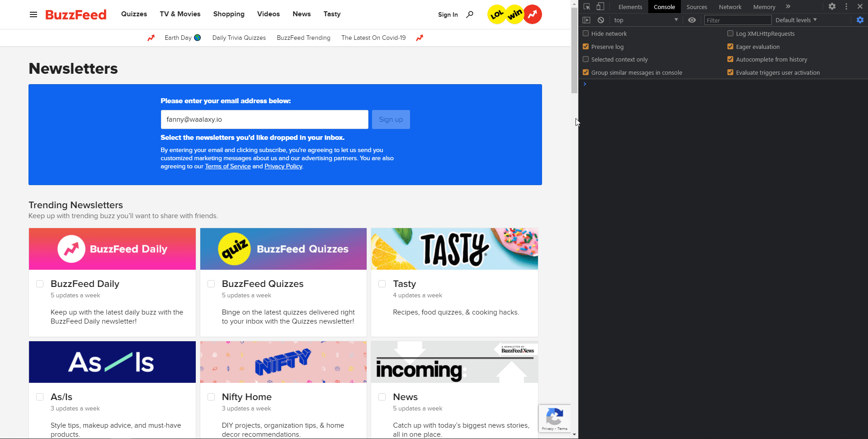Open the yellow LOL badge

point(497,14)
